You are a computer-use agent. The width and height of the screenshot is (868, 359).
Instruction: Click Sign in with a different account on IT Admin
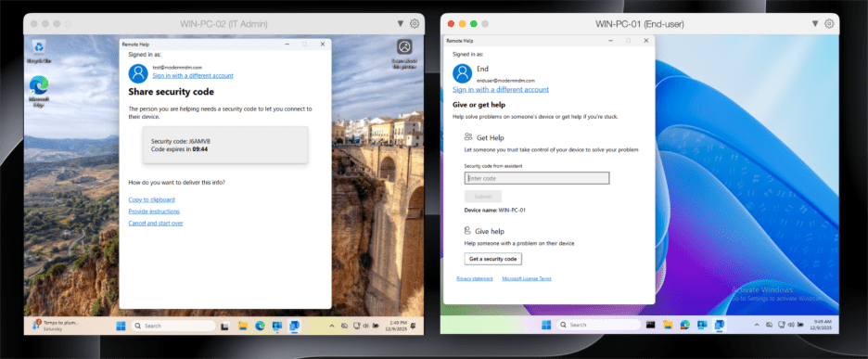point(193,75)
